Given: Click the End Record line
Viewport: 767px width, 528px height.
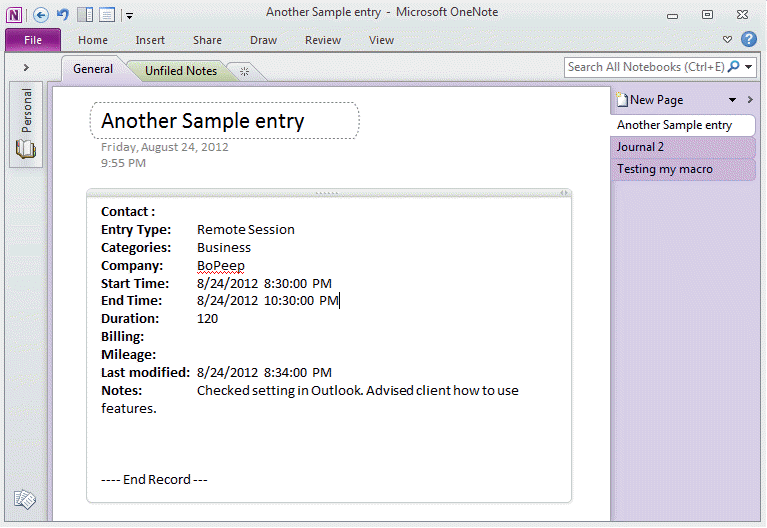Looking at the screenshot, I should (154, 480).
